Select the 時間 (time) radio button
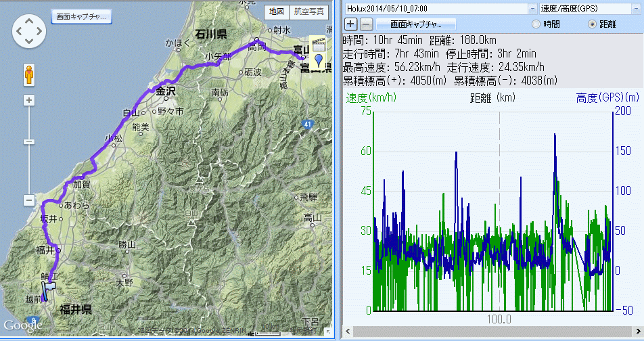Viewport: 644px width, 341px height. click(536, 24)
